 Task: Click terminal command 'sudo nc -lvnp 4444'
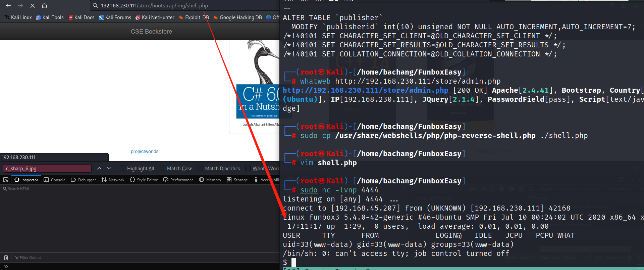tap(339, 190)
